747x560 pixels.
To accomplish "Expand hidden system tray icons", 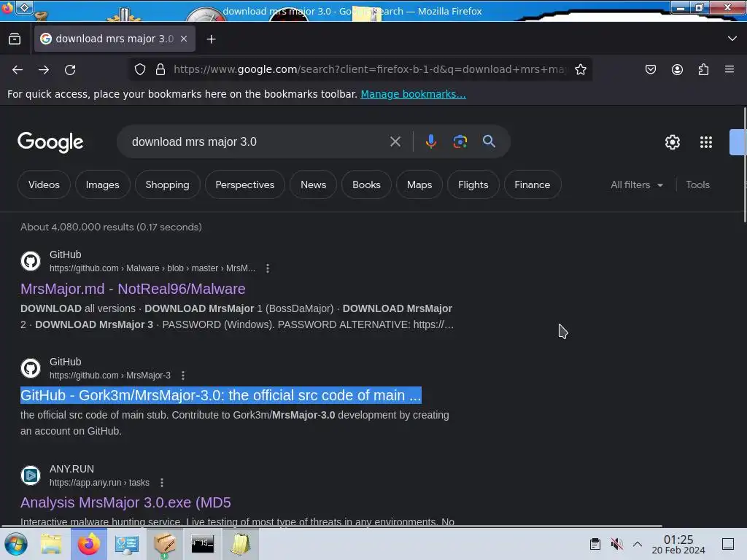I will [x=638, y=544].
